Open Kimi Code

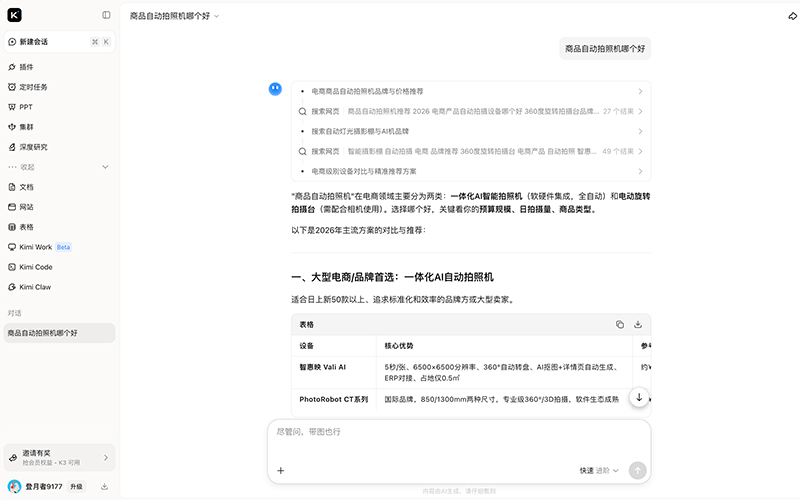[59, 267]
